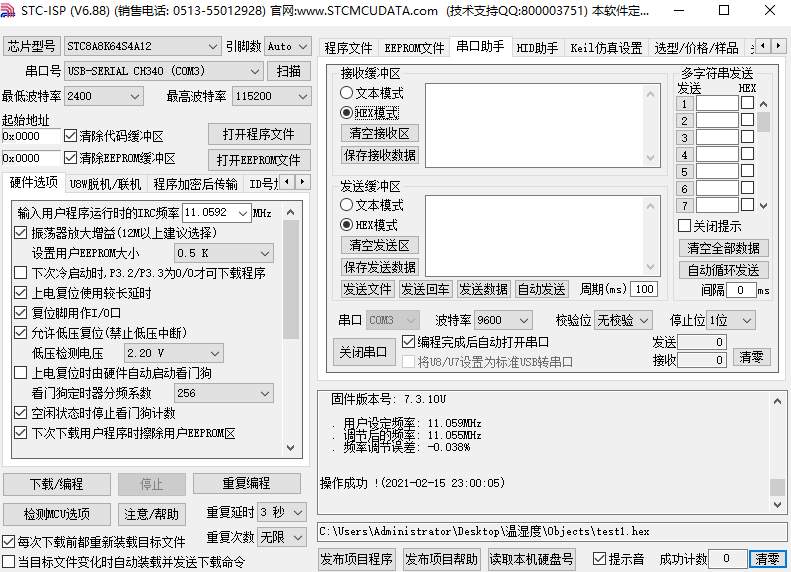791x572 pixels.
Task: Switch to the 选型/价格/样品 tab
Action: pyautogui.click(x=696, y=48)
